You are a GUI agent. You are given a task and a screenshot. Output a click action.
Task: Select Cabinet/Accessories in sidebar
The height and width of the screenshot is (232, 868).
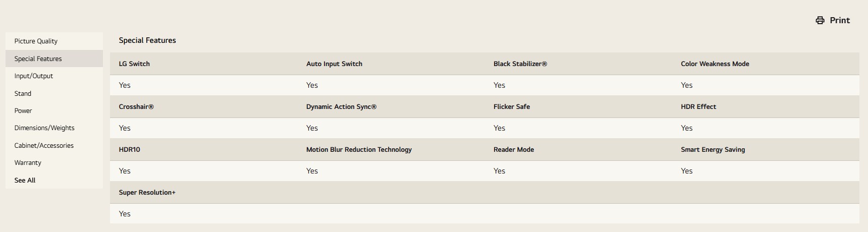(x=44, y=146)
